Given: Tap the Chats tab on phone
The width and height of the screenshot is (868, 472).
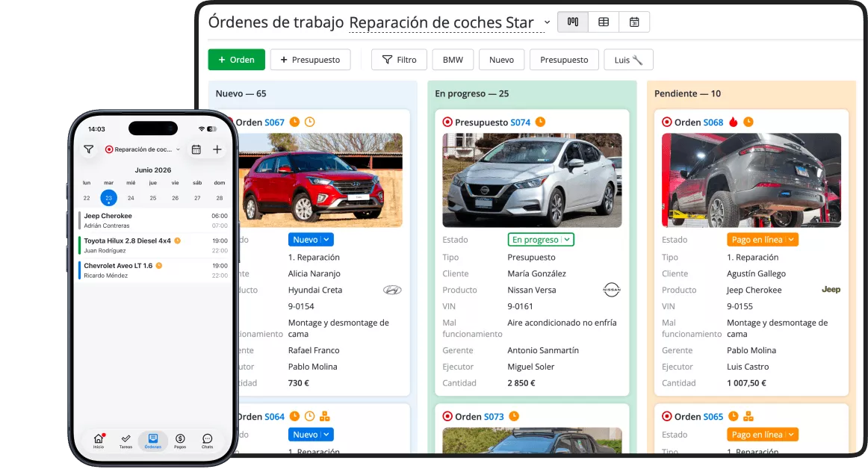Looking at the screenshot, I should (x=207, y=441).
